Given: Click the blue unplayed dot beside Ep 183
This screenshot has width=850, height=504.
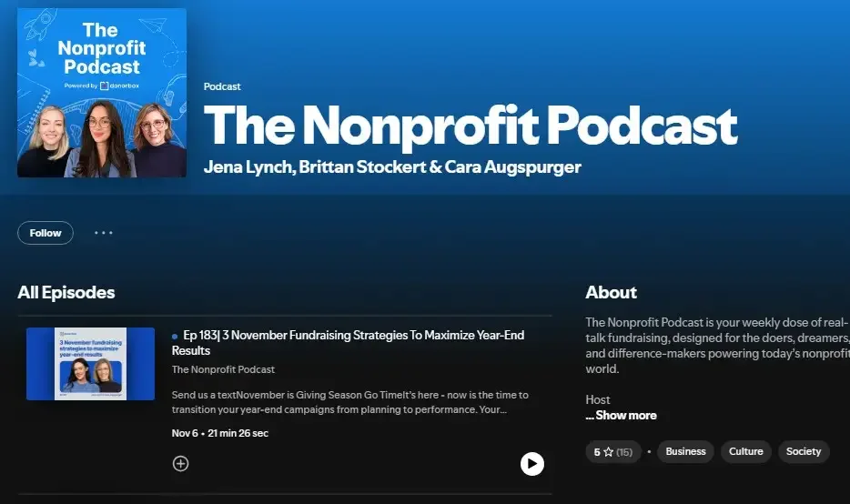Looking at the screenshot, I should [175, 337].
